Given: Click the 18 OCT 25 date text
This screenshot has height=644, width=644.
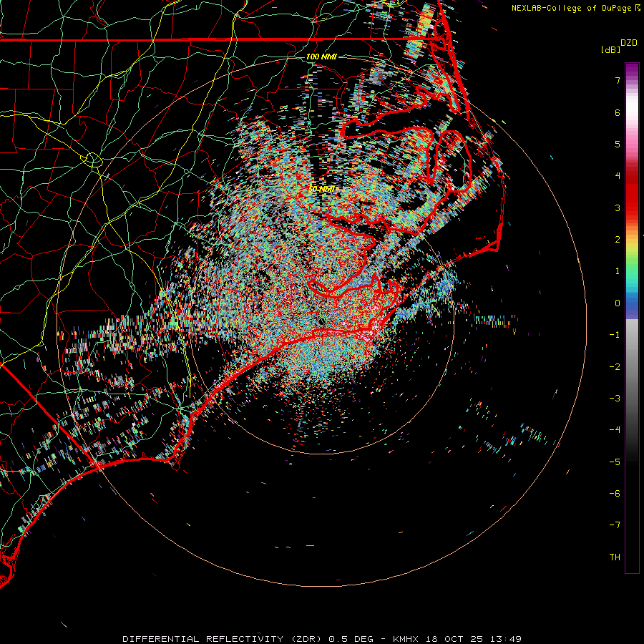Looking at the screenshot, I should [454, 639].
